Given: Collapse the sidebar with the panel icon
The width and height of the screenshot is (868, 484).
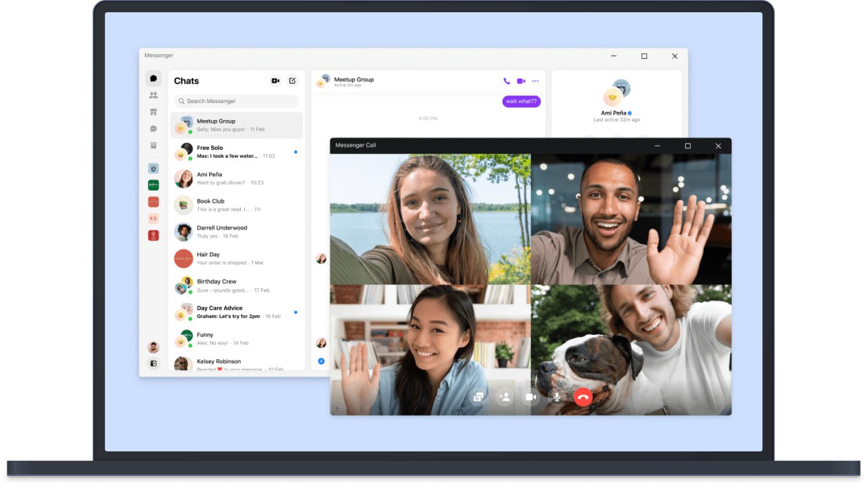Looking at the screenshot, I should [154, 363].
